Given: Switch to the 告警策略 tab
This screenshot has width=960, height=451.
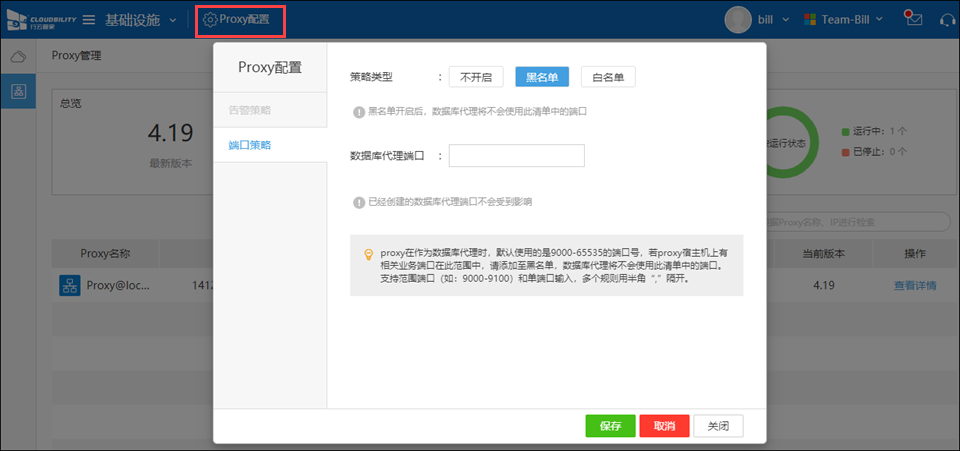Looking at the screenshot, I should pyautogui.click(x=249, y=110).
